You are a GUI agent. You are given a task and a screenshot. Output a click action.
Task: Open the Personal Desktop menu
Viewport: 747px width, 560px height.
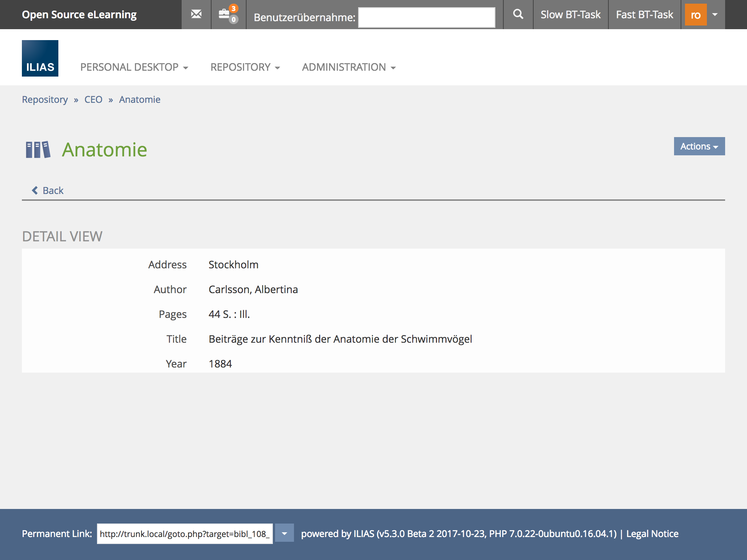pos(134,67)
